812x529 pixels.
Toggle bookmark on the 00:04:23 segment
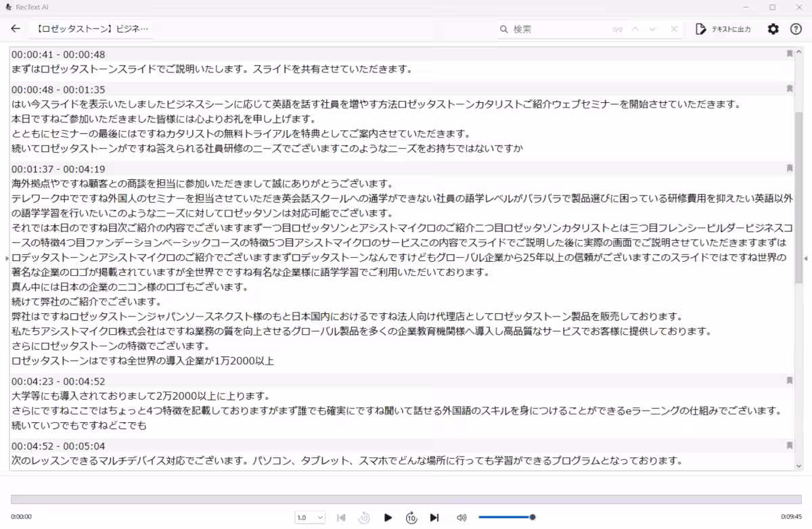(x=789, y=382)
